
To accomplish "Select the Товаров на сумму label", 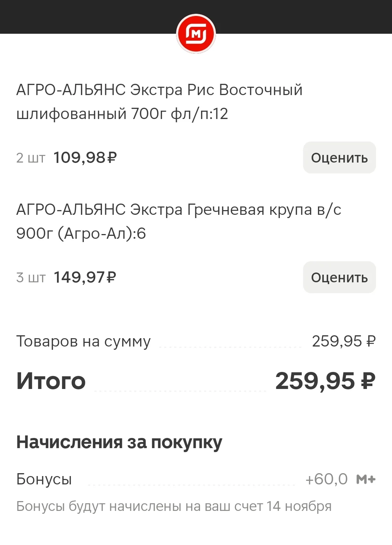I will click(x=83, y=341).
